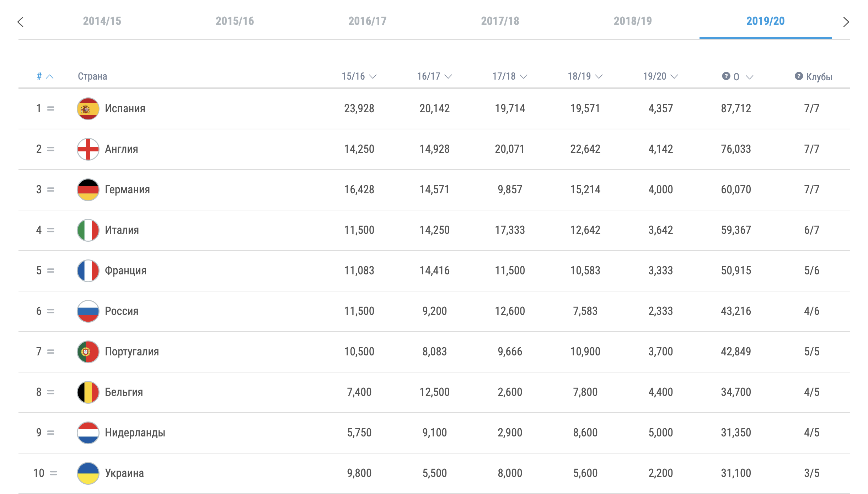Select the 2019/20 season tab
This screenshot has width=868, height=494.
coord(765,21)
